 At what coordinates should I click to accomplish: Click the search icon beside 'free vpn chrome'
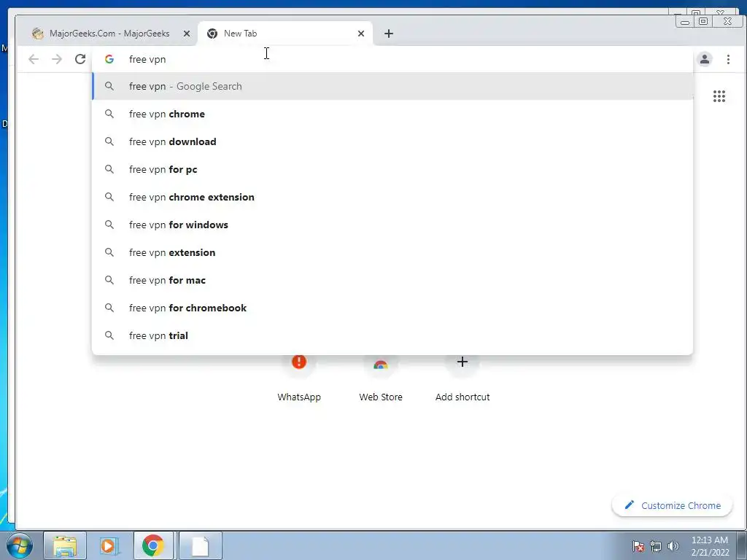[109, 114]
